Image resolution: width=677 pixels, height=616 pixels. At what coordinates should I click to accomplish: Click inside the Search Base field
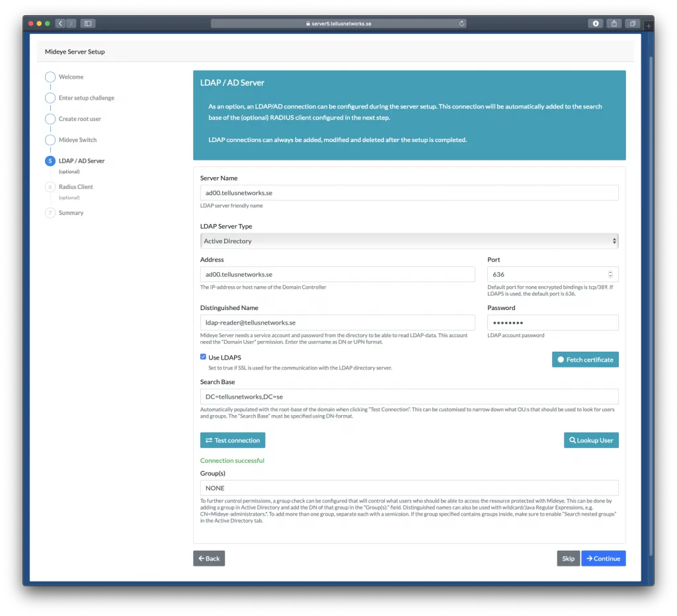[409, 397]
